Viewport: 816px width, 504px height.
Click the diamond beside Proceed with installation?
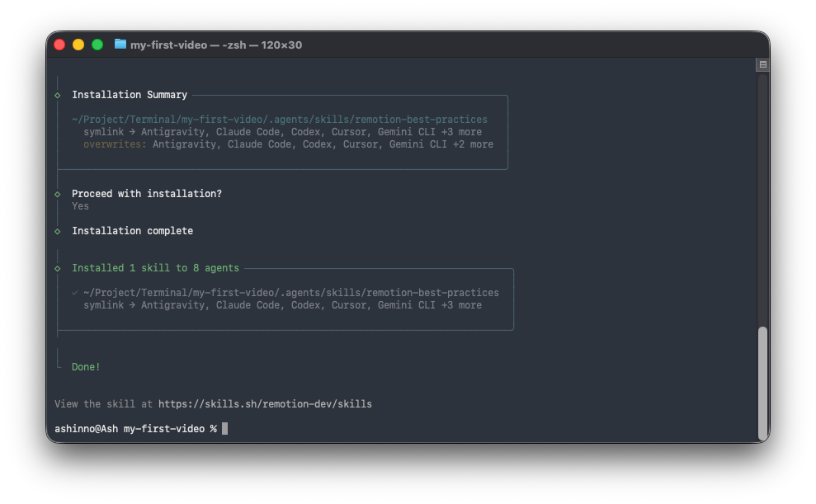[x=58, y=194]
